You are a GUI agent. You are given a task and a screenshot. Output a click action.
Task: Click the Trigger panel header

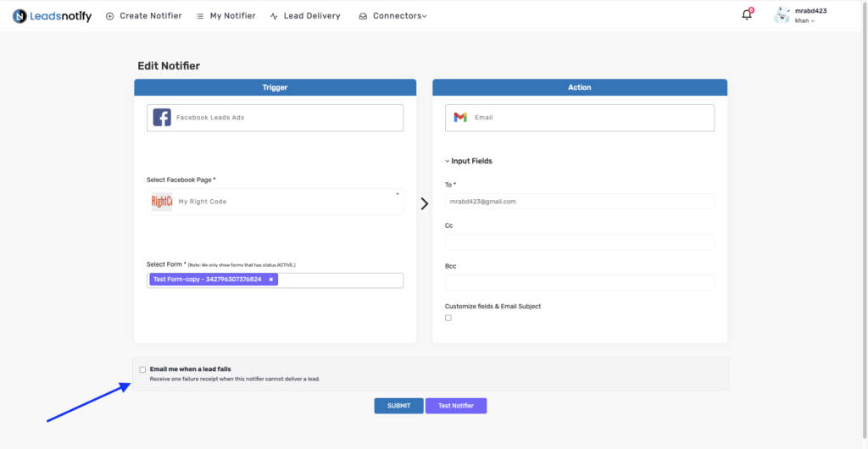point(275,87)
